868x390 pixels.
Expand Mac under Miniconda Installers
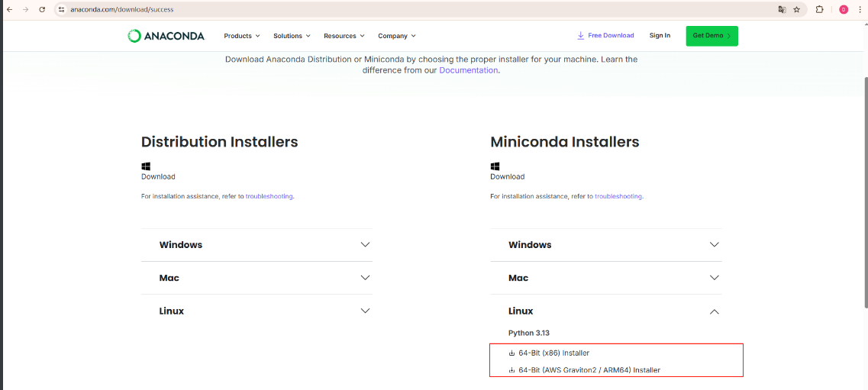[x=606, y=278]
